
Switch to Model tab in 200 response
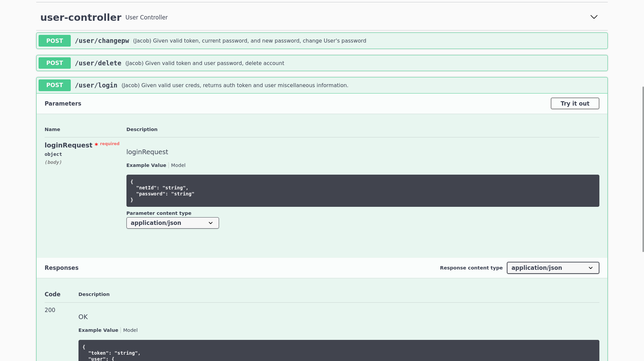coord(130,330)
